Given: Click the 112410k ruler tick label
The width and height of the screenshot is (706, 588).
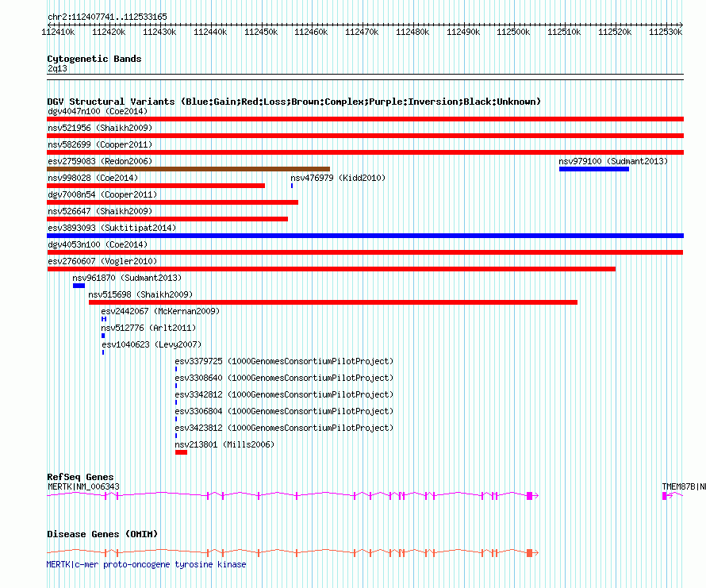Looking at the screenshot, I should 58,33.
